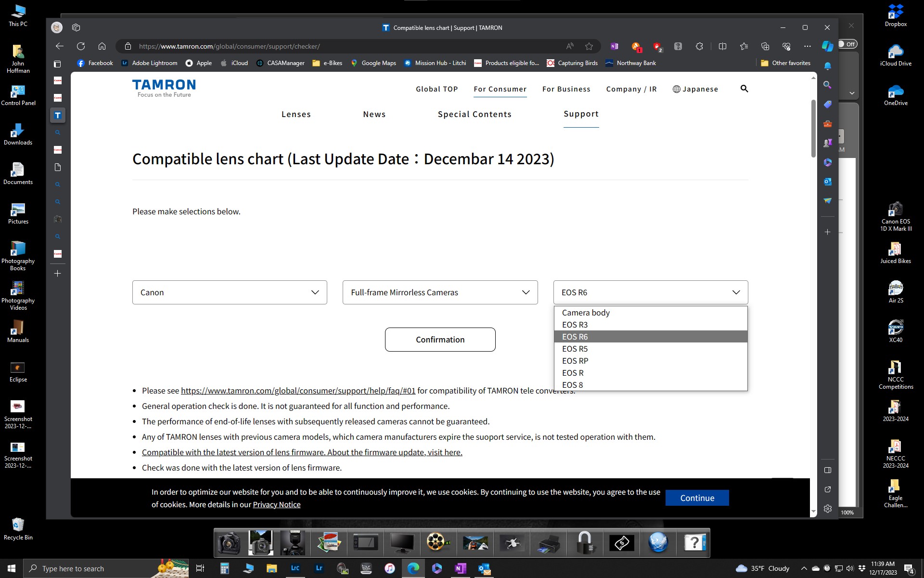Add page to favorites star icon
The image size is (924, 578).
pos(589,46)
